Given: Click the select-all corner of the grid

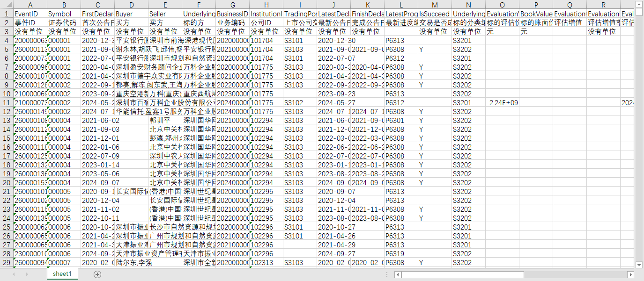Looking at the screenshot, I should pyautogui.click(x=7, y=5).
